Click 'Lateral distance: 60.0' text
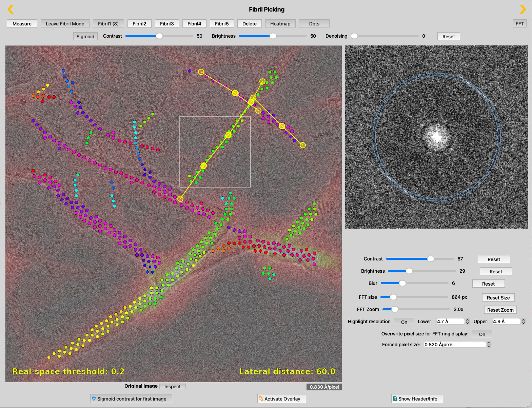 coord(287,372)
